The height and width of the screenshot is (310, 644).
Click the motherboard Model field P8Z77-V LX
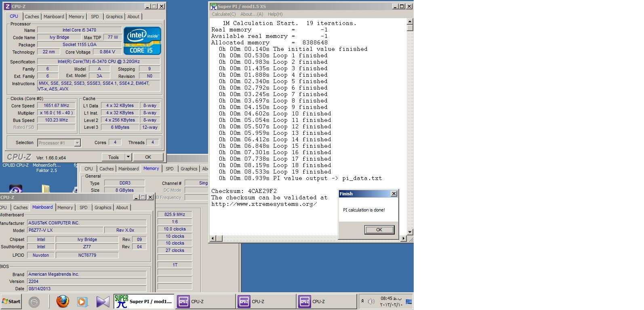[x=65, y=230]
